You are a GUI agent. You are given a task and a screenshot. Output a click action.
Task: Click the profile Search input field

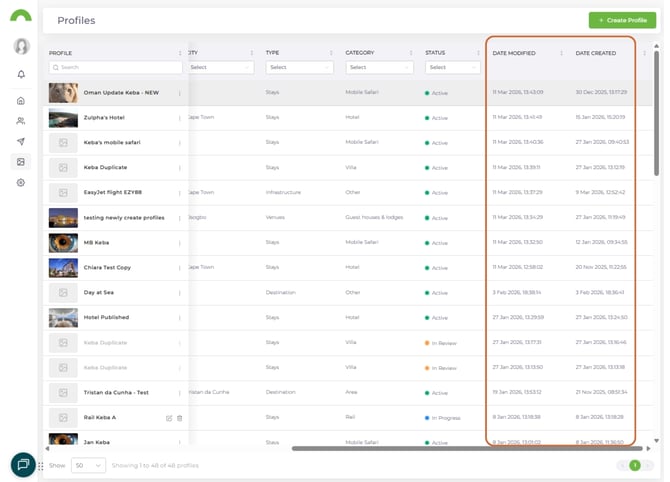point(116,67)
